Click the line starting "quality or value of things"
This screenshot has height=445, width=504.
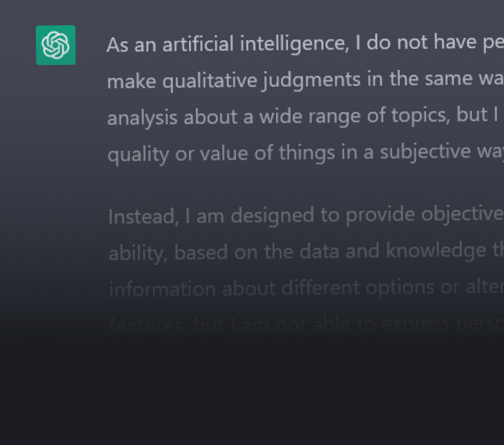305,153
